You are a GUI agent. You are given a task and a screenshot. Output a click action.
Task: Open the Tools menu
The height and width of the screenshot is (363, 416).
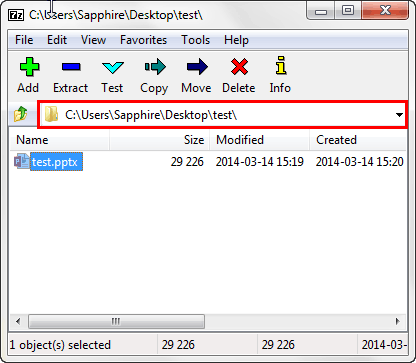click(x=195, y=40)
